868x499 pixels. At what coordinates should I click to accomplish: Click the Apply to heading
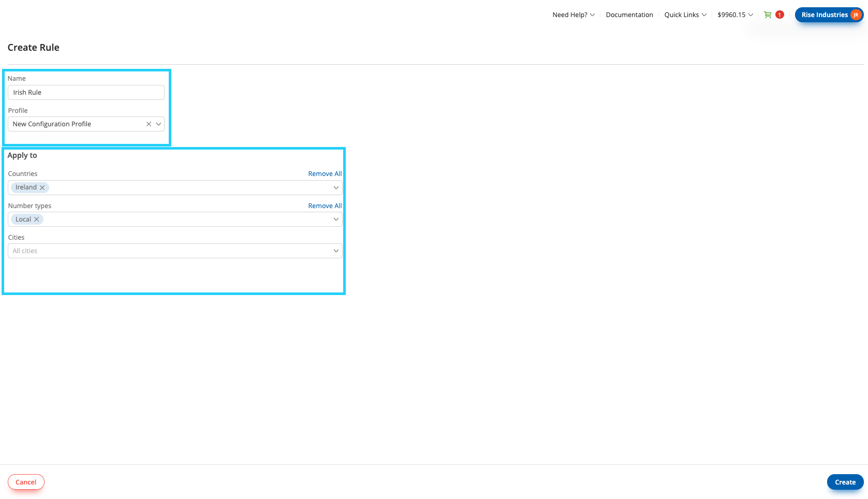(x=22, y=155)
